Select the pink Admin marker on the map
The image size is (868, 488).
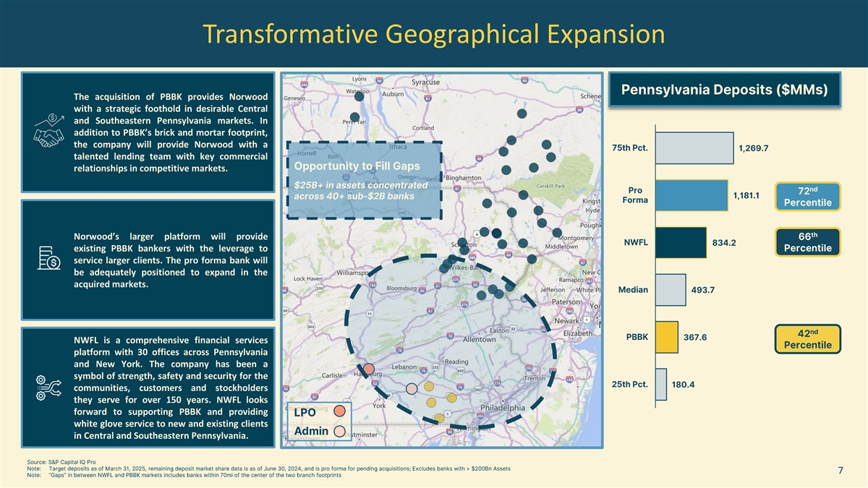[412, 388]
